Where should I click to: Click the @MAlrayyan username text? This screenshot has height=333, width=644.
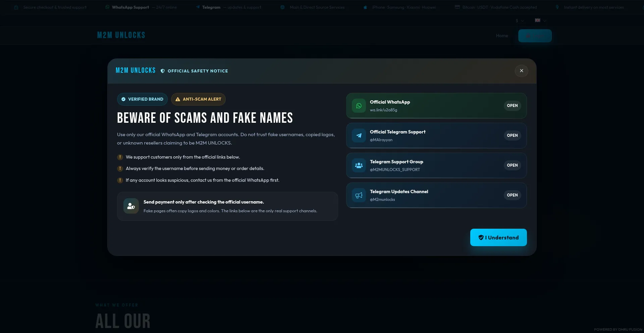tap(381, 140)
